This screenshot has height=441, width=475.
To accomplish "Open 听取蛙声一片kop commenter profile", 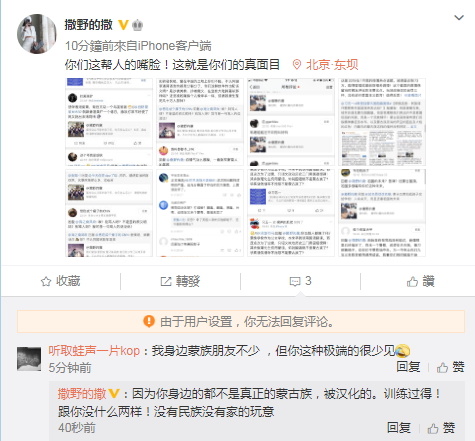I will pos(94,351).
